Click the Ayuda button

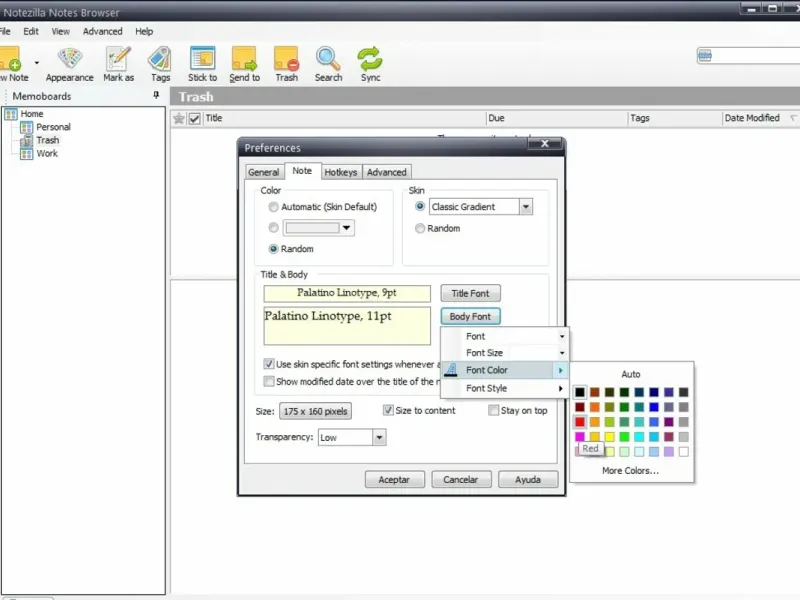(x=528, y=480)
